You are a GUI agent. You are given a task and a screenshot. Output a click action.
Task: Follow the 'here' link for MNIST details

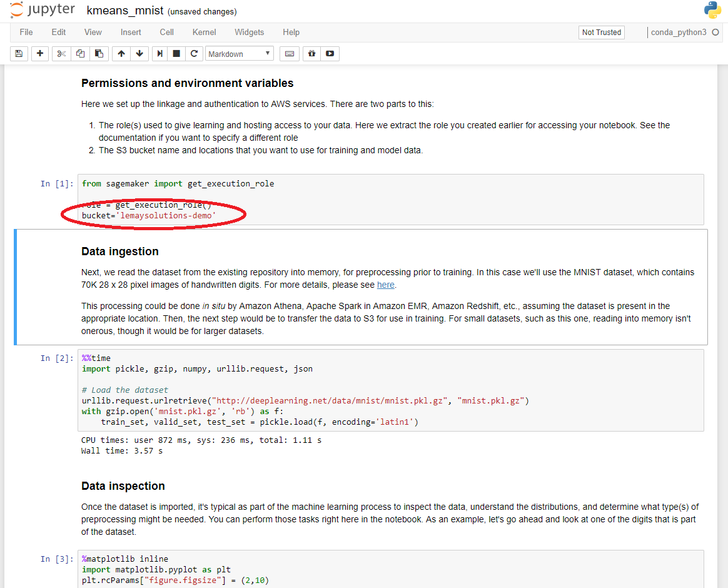point(385,285)
